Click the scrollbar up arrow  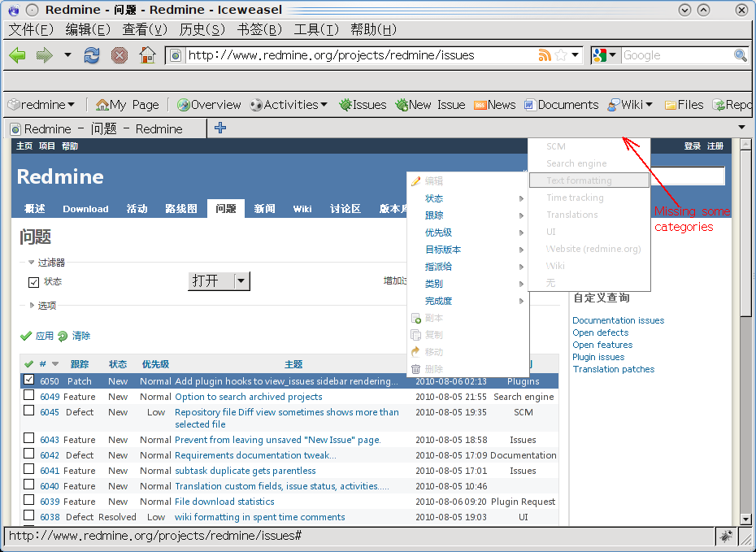745,144
